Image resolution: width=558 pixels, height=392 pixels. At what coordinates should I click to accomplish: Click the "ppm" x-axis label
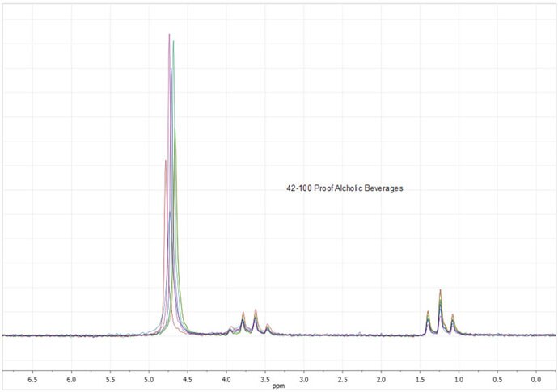278,386
